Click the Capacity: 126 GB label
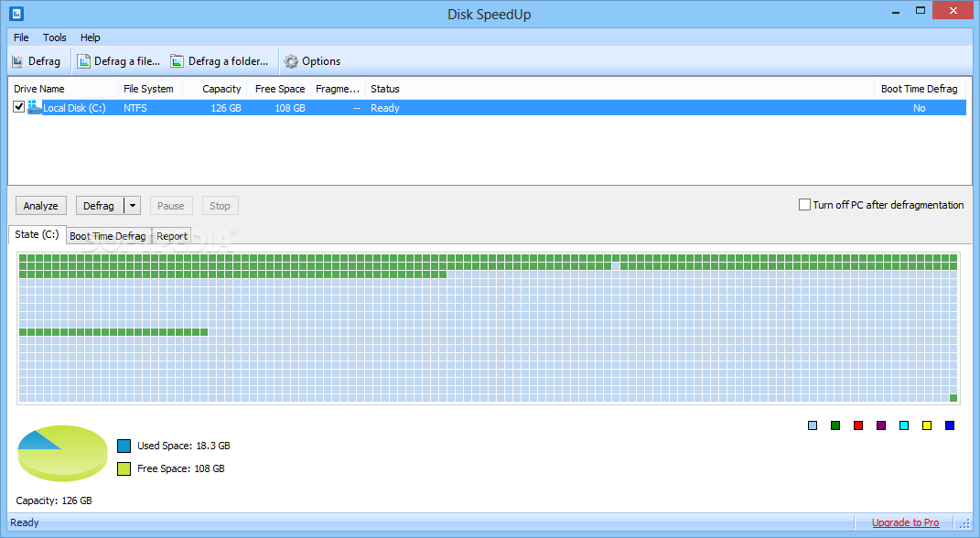Viewport: 980px width, 538px height. pos(54,500)
